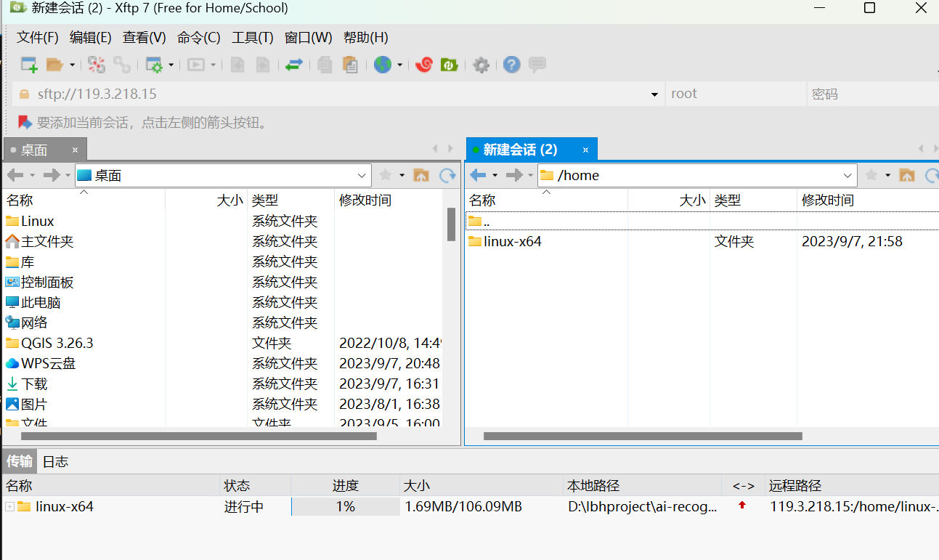939x560 pixels.
Task: Click the gray speech bubble feedback icon
Action: [x=537, y=65]
